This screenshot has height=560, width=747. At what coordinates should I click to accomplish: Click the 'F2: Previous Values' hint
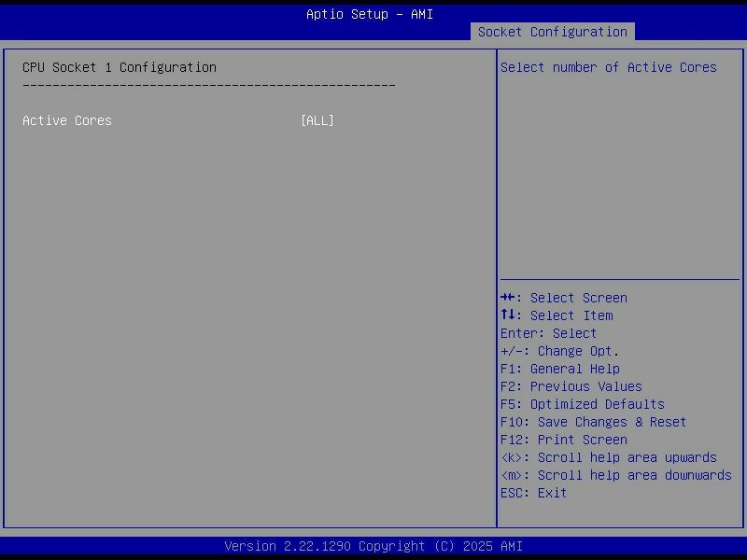[571, 386]
